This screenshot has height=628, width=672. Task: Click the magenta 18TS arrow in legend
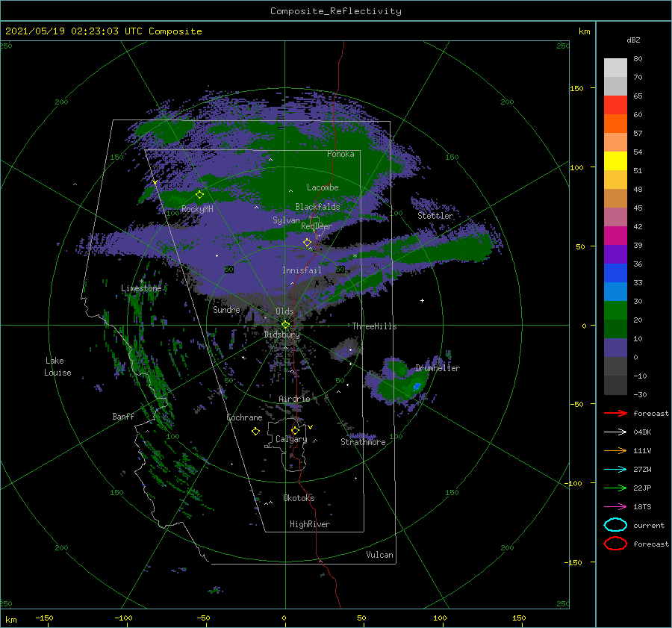click(x=615, y=507)
